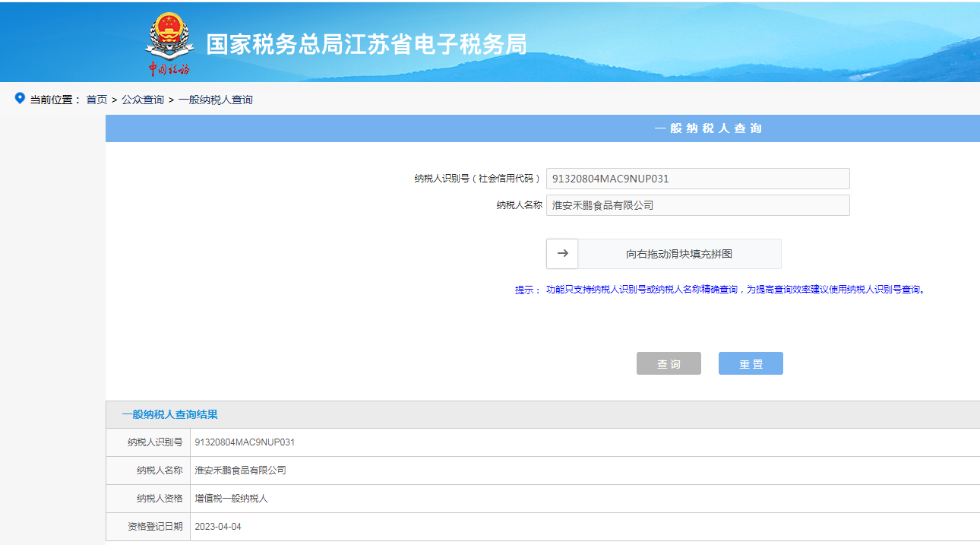980x545 pixels.
Task: Click the blue 一般纳税人查询 section header bar
Action: [x=707, y=128]
